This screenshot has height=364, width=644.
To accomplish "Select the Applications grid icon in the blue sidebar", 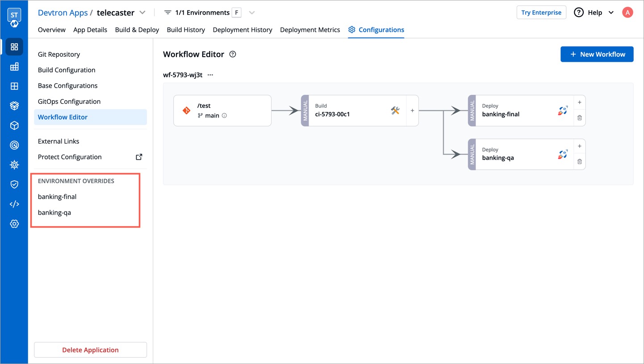I will point(14,47).
